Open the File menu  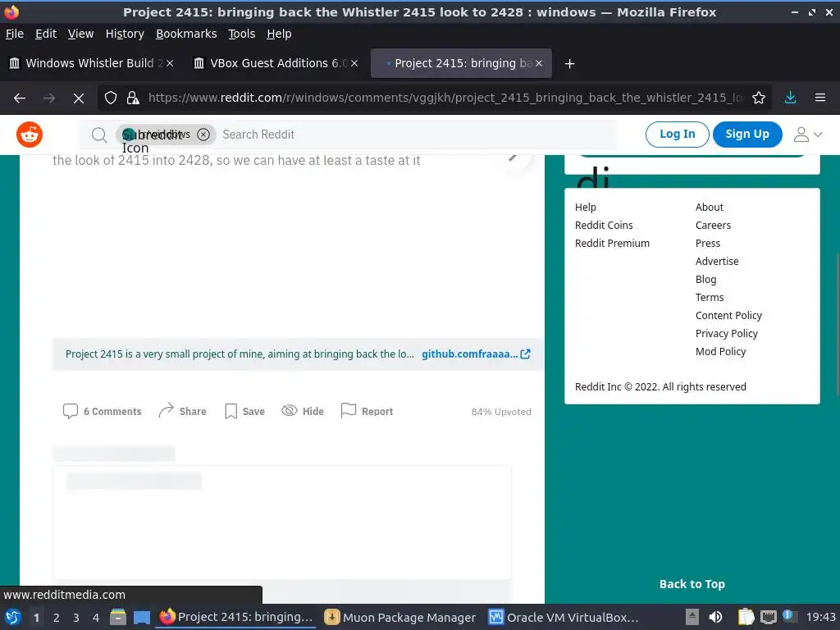point(15,34)
